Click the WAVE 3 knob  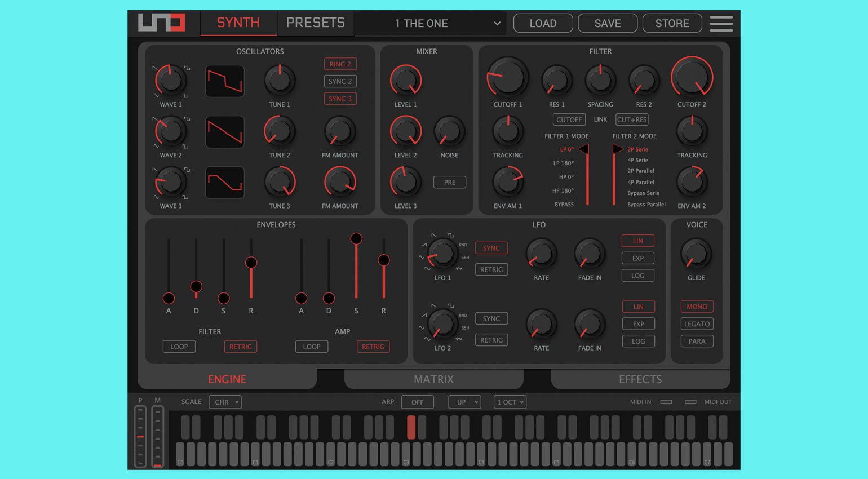click(x=171, y=181)
